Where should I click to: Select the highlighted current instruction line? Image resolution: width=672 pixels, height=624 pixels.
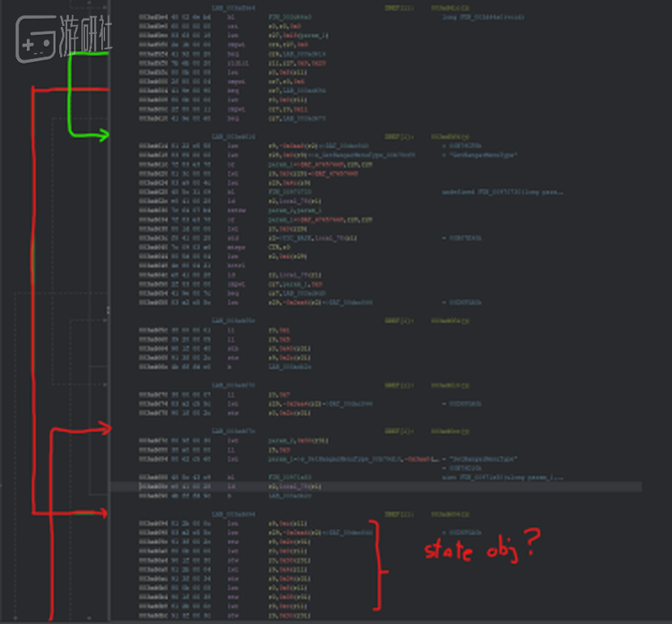[x=375, y=486]
